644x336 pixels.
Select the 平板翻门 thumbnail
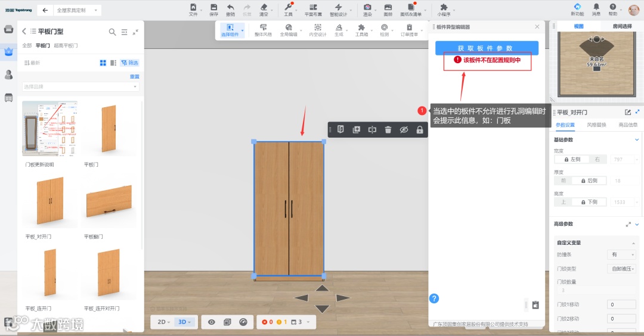click(x=109, y=201)
